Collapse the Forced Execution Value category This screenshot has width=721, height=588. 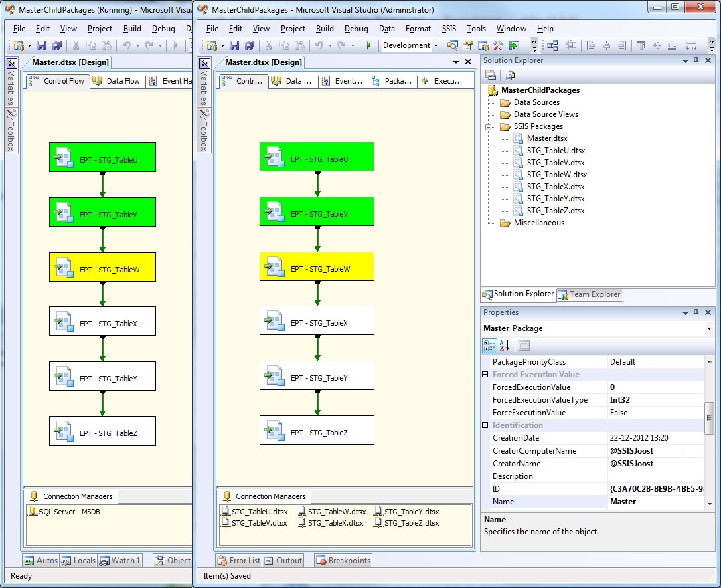click(x=485, y=375)
